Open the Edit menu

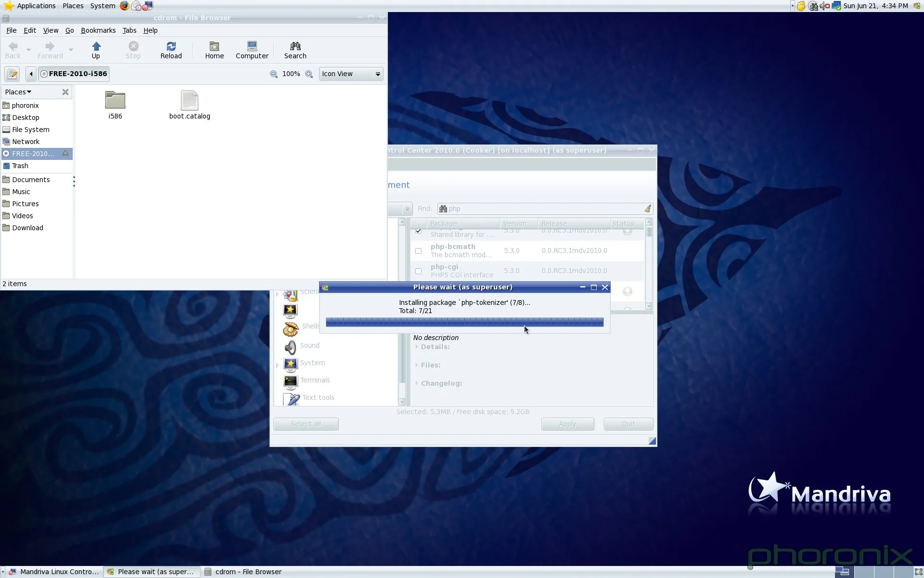tap(30, 30)
